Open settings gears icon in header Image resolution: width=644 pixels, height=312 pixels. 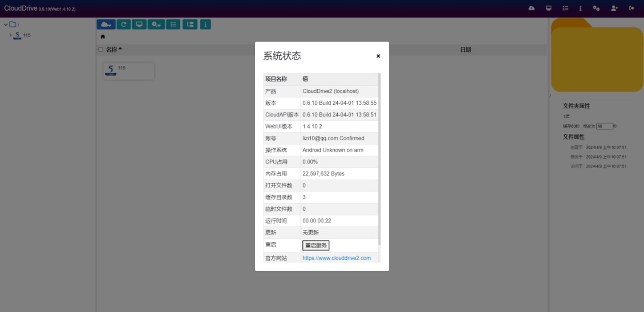[x=596, y=8]
